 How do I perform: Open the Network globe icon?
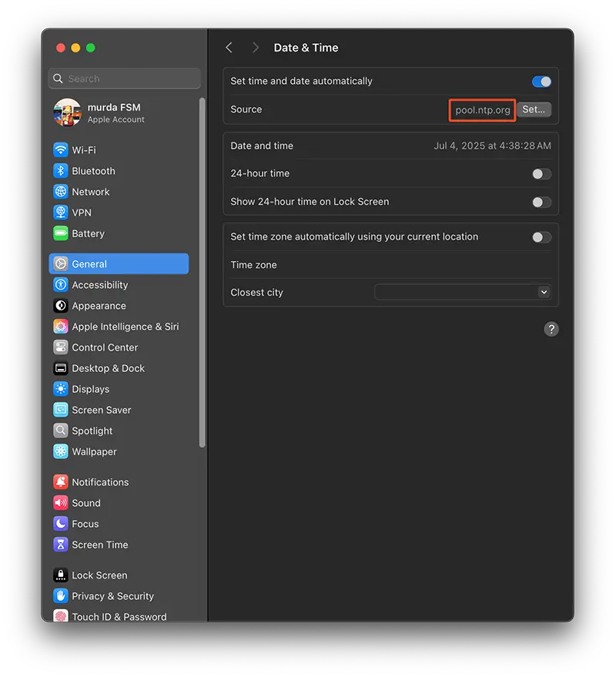[60, 192]
